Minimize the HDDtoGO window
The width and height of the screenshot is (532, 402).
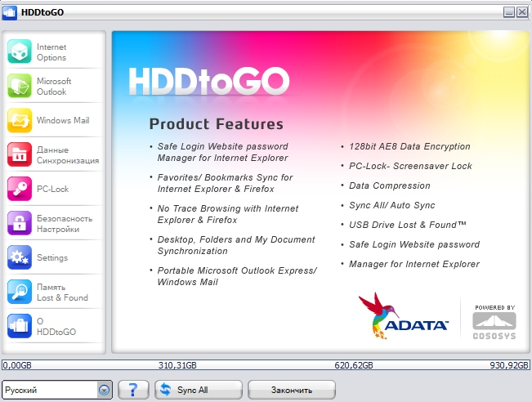pyautogui.click(x=509, y=11)
